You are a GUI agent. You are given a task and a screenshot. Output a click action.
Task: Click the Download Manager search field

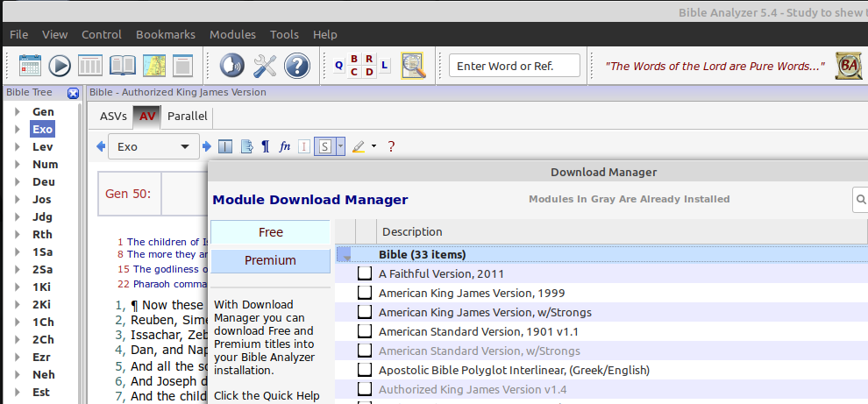860,199
